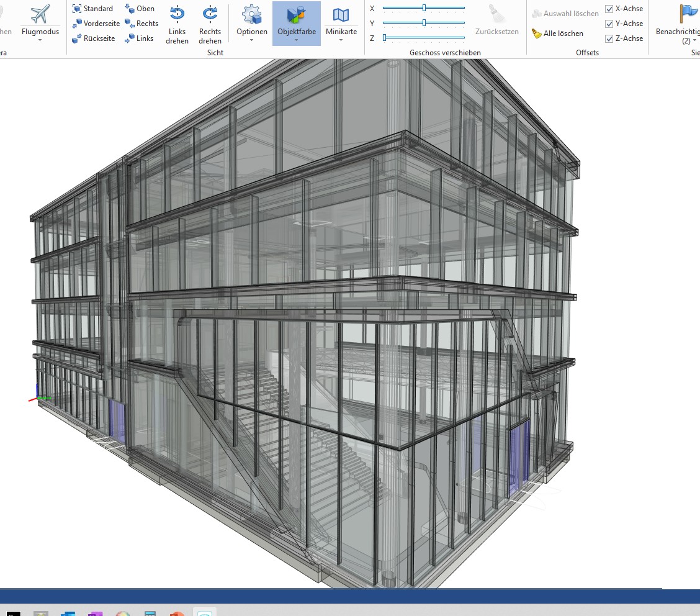The width and height of the screenshot is (700, 616).
Task: Uncheck the X-Achse checkbox
Action: pos(609,9)
